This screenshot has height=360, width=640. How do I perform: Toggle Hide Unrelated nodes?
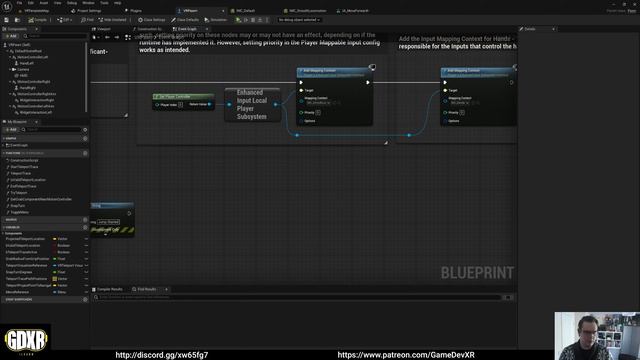tap(112, 20)
